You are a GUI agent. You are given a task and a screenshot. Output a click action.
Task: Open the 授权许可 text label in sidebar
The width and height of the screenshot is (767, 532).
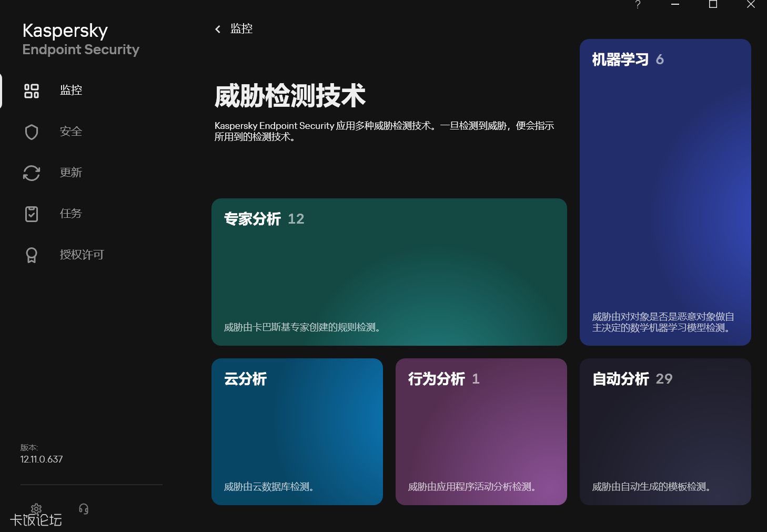[x=82, y=255]
